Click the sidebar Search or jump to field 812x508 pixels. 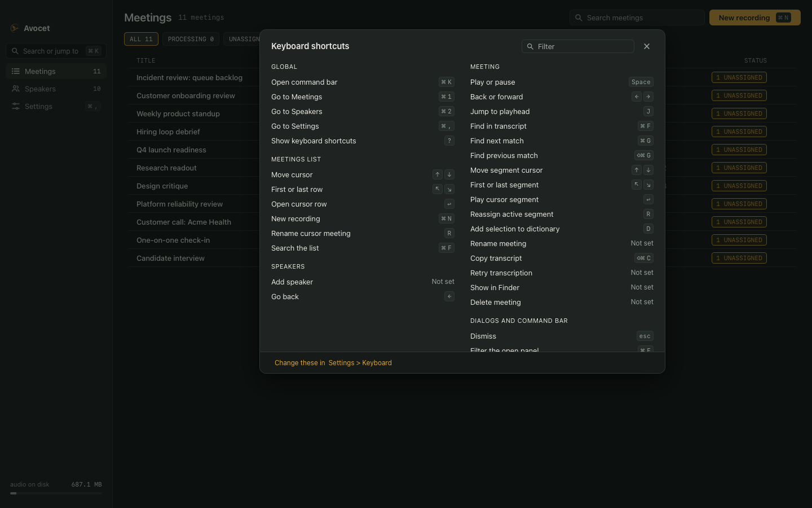point(56,51)
